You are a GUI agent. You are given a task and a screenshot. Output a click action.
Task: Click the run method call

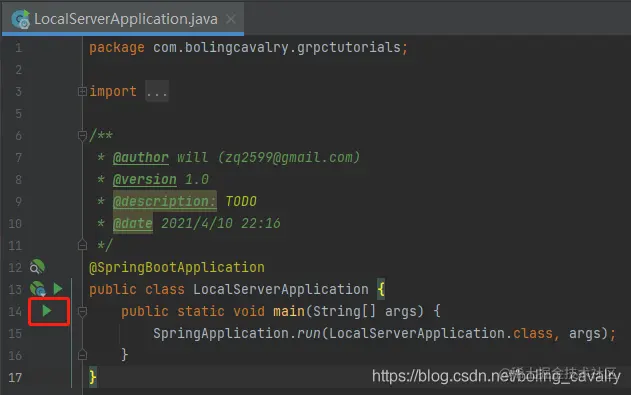point(309,333)
